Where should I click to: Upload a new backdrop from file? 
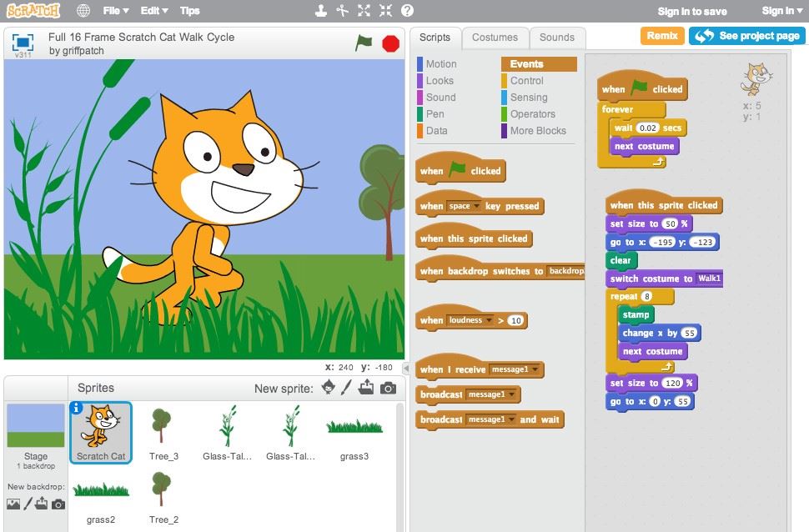point(41,504)
